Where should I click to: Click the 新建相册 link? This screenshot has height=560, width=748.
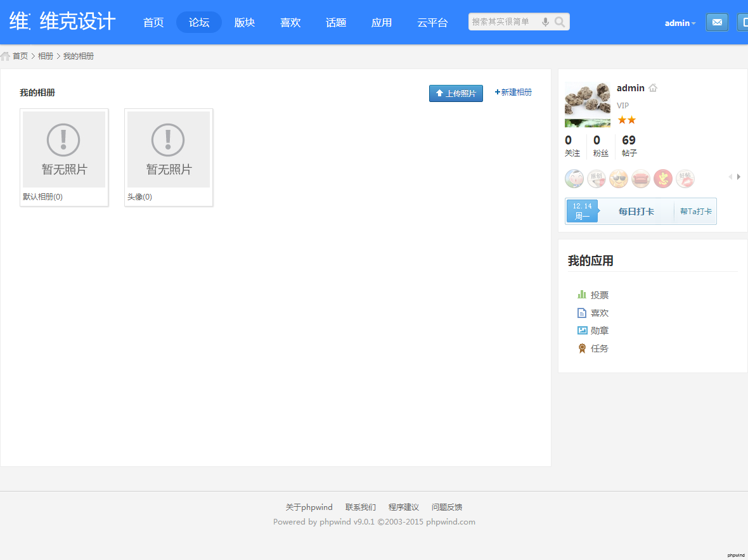point(513,92)
